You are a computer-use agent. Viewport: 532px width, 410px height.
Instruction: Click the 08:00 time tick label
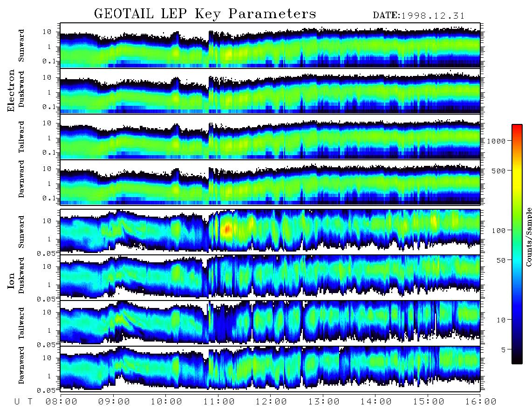[x=61, y=402]
